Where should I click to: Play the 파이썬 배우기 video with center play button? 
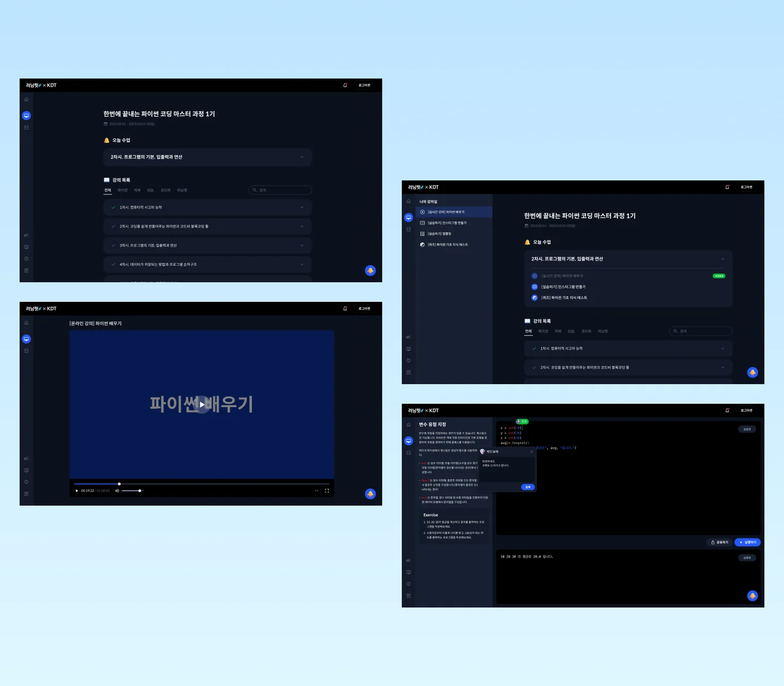pyautogui.click(x=202, y=404)
